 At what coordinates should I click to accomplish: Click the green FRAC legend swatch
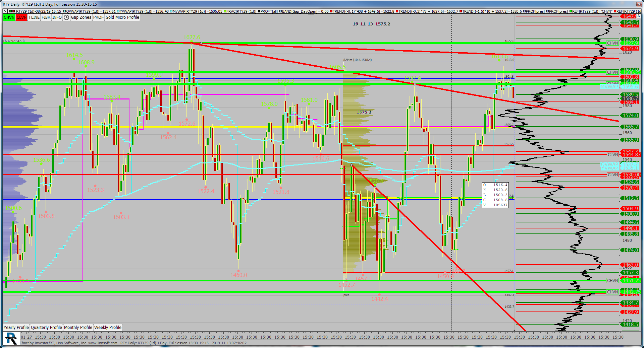pos(225,11)
